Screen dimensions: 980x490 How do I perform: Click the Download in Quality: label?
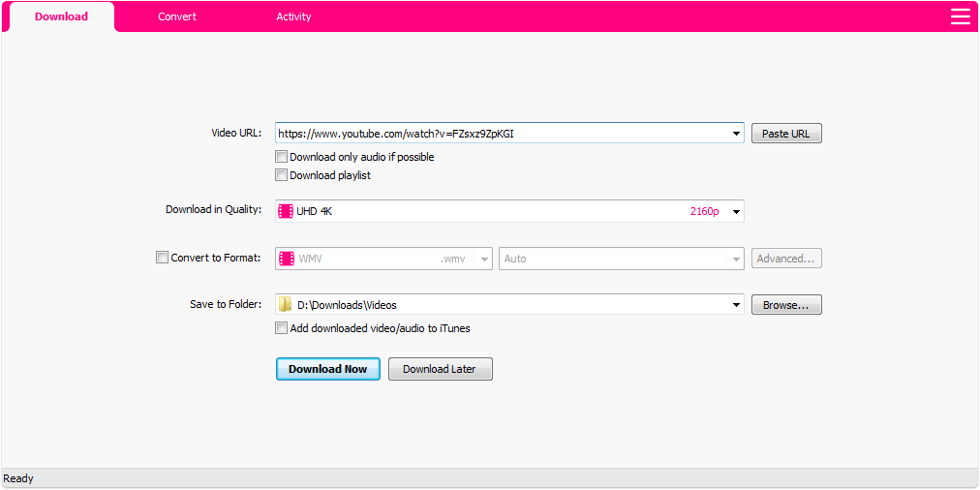pyautogui.click(x=213, y=209)
